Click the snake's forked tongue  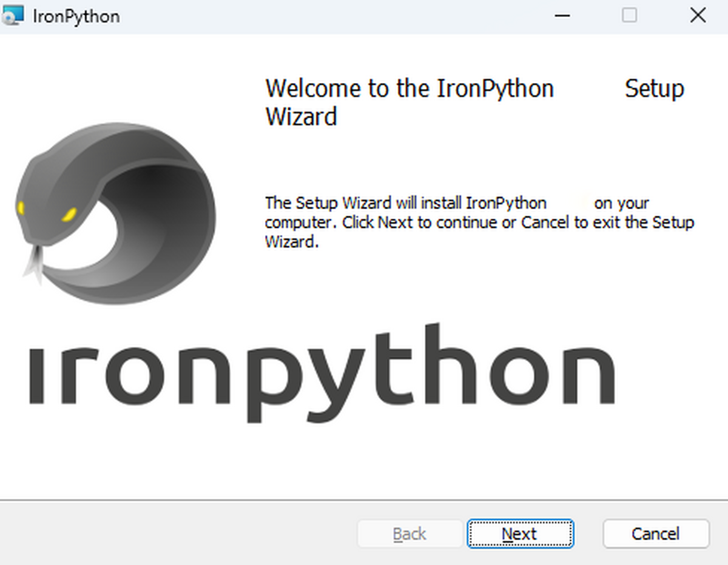(33, 264)
